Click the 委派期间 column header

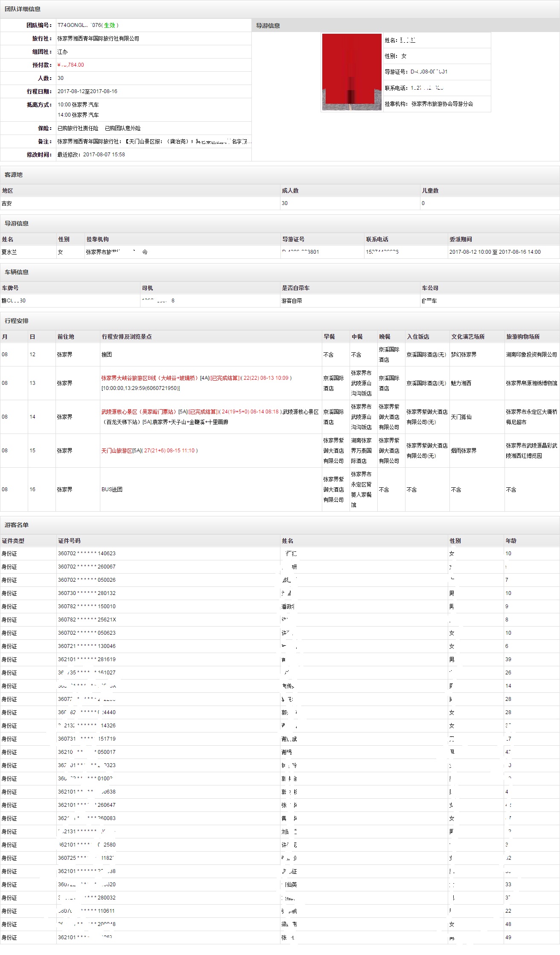tap(461, 239)
